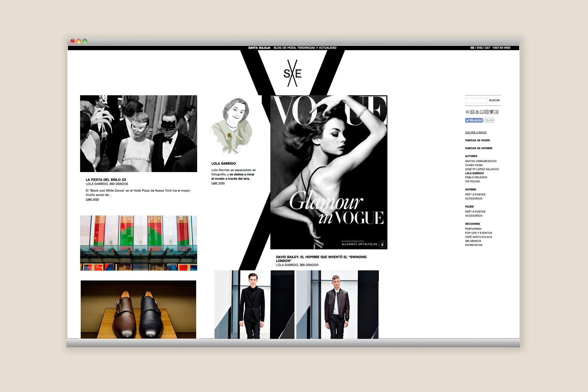Open POP-UPS Y EVENTOS section
The image size is (588, 392).
pos(478,233)
